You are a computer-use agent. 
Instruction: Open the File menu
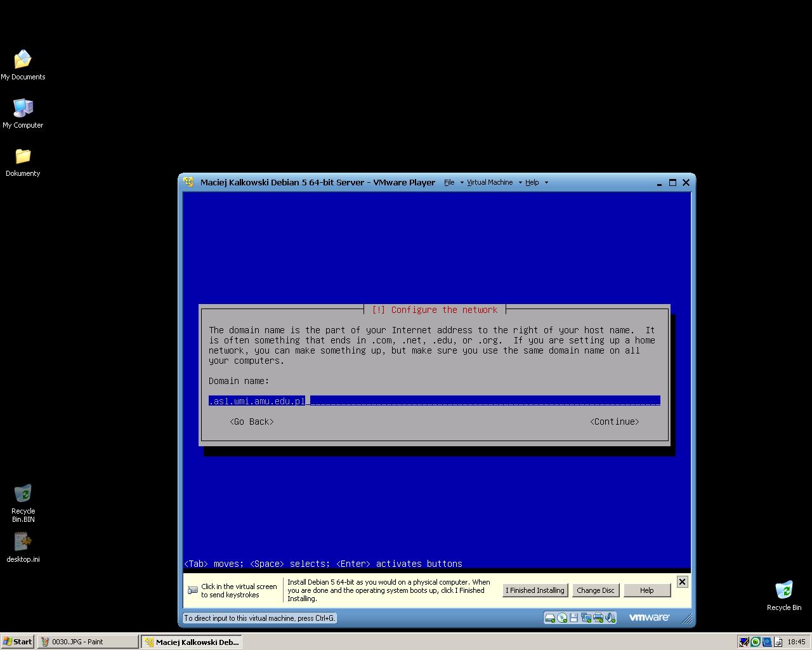point(449,182)
